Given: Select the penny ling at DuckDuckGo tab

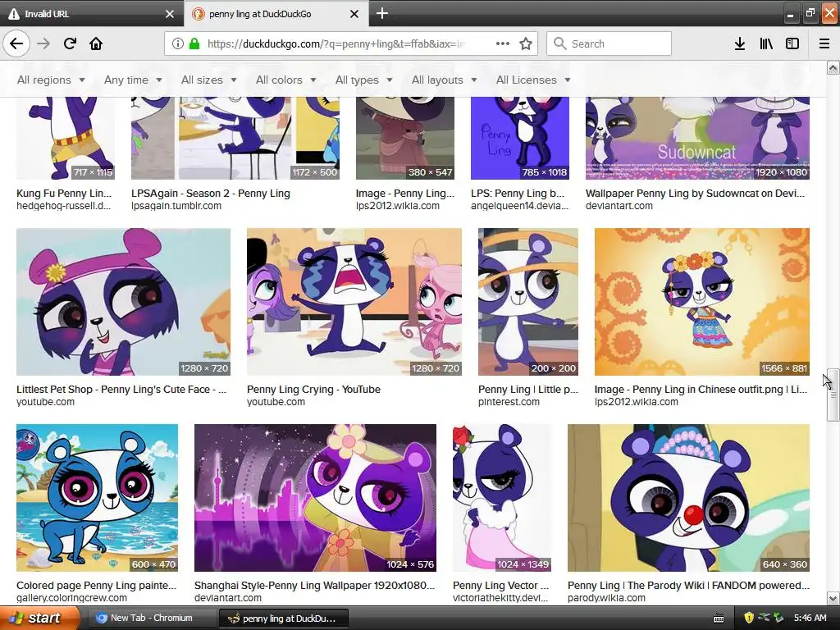Looking at the screenshot, I should [276, 13].
